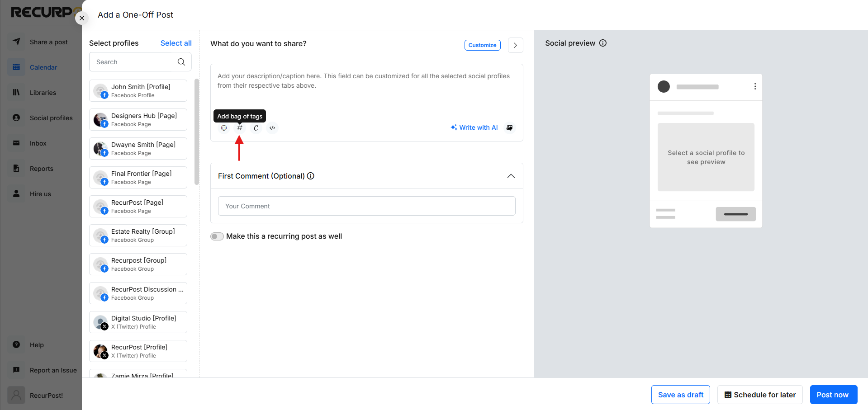Image resolution: width=868 pixels, height=410 pixels.
Task: Click the hashtag bag of tags icon
Action: [x=240, y=128]
